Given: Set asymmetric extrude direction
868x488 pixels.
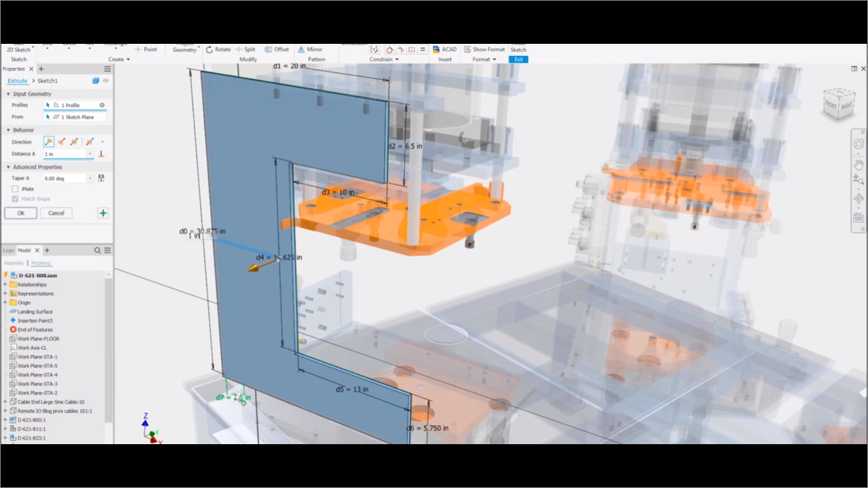Looking at the screenshot, I should [x=90, y=142].
